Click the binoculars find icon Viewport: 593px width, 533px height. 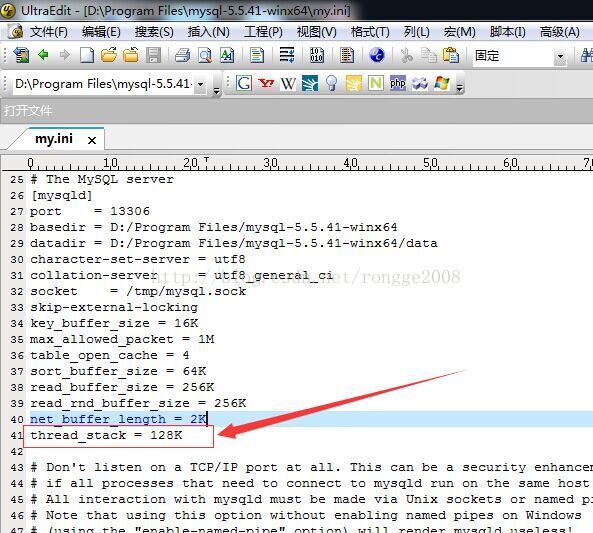587,56
